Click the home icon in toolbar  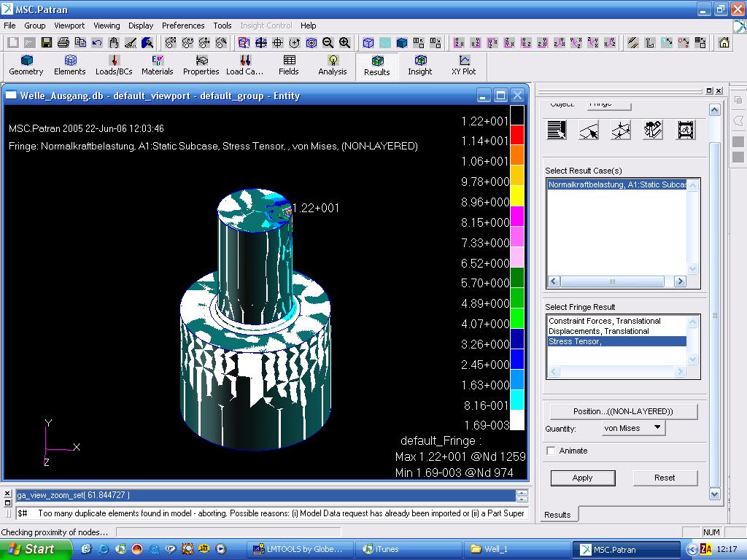[724, 42]
